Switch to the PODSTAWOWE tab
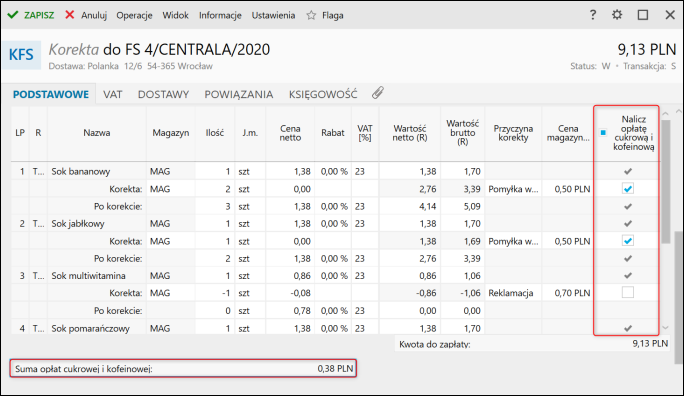Image resolution: width=684 pixels, height=396 pixels. (51, 94)
